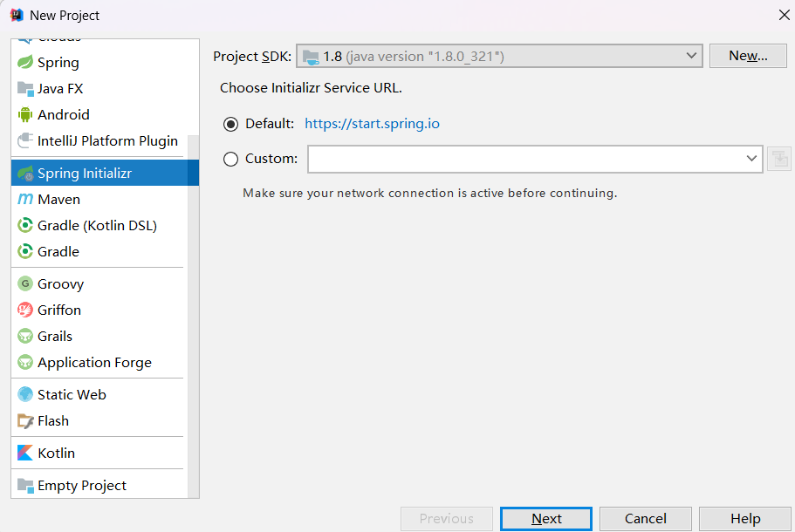Click the Java FX folder icon
The image size is (795, 532).
click(x=24, y=89)
